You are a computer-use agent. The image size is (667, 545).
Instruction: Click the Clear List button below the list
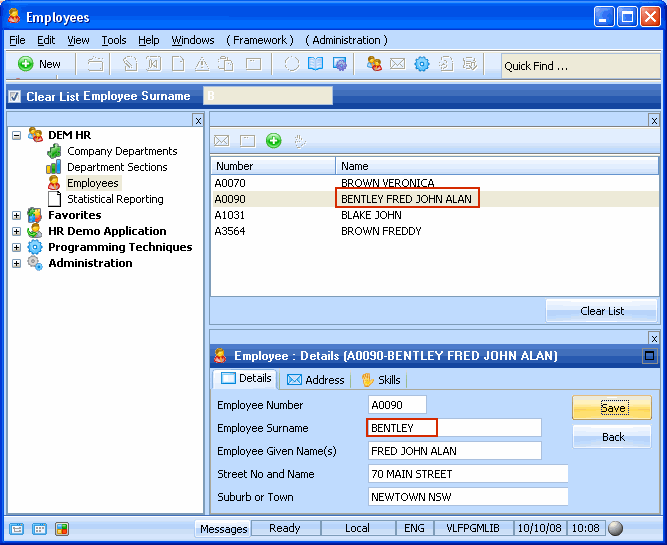click(x=601, y=311)
